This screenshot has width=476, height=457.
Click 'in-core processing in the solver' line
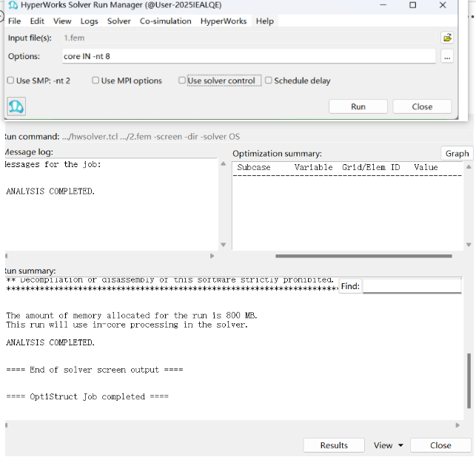(127, 325)
